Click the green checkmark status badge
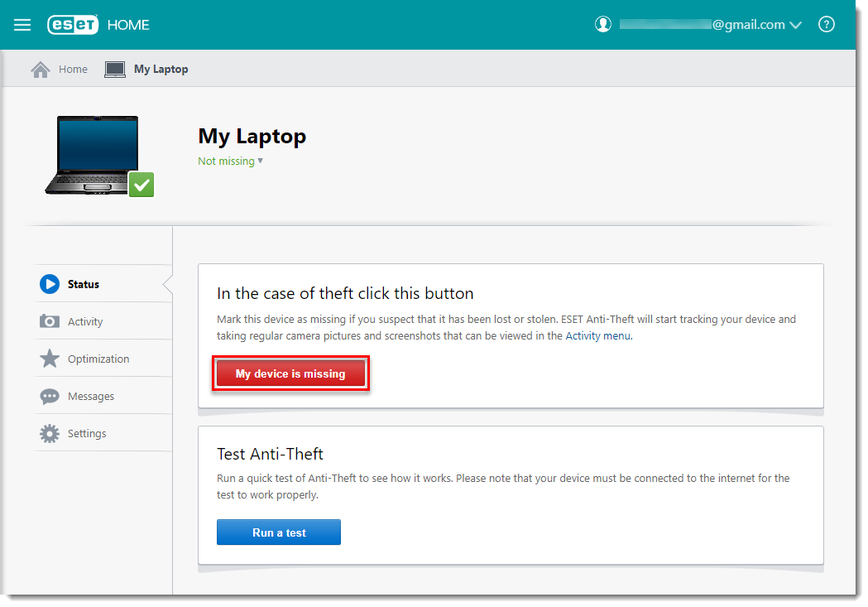Viewport: 868px width, 607px height. [141, 185]
